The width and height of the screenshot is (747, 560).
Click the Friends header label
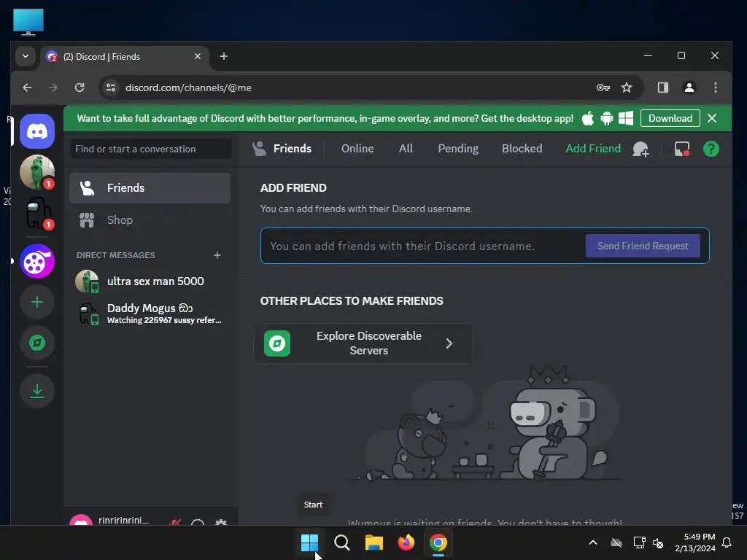pos(292,149)
